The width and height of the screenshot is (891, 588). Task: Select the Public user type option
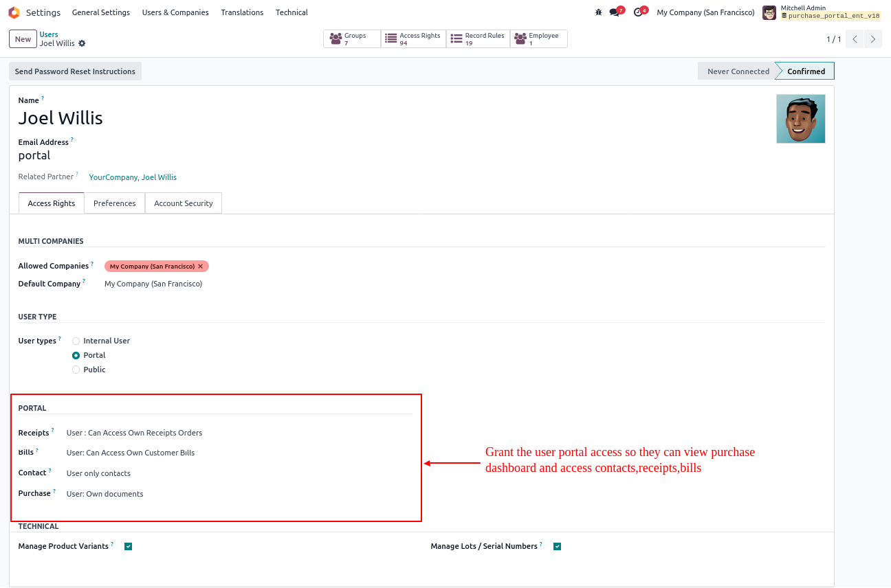pos(76,370)
